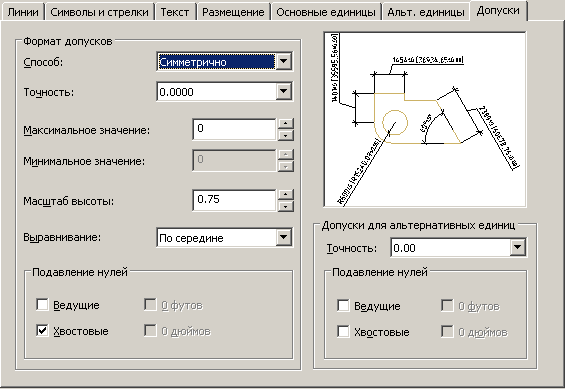Go to the Размещение tab
This screenshot has width=565, height=389.
click(233, 12)
